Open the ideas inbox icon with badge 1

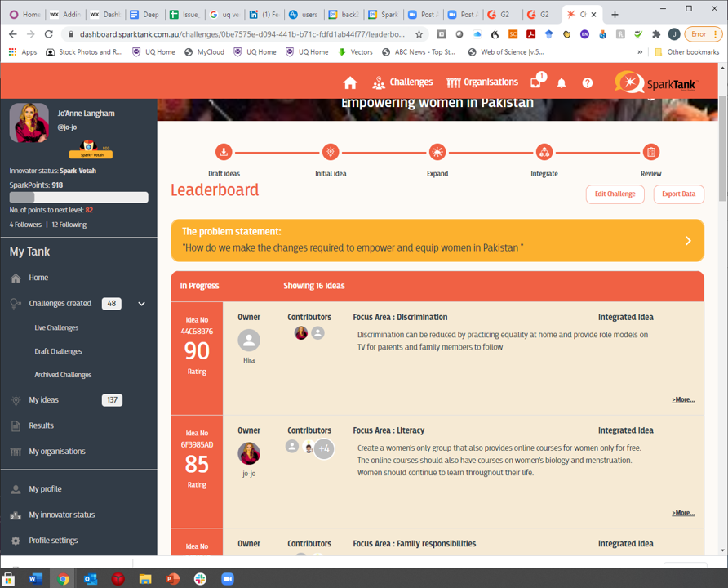coord(535,82)
